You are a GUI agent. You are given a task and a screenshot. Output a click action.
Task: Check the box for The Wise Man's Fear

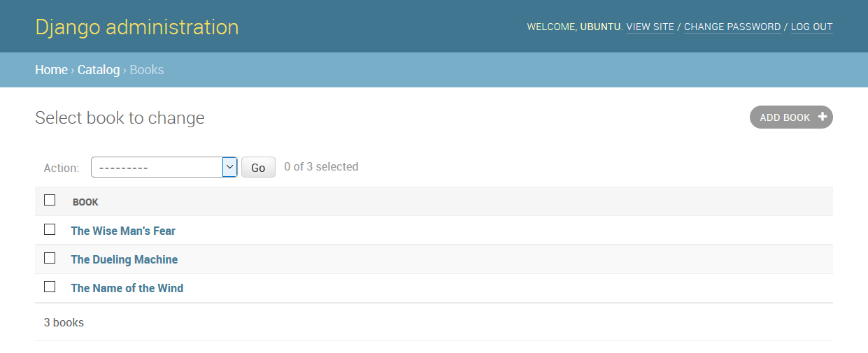tap(50, 229)
